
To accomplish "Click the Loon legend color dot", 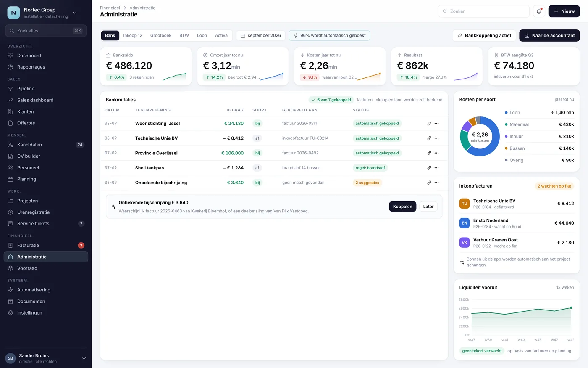I will point(506,113).
